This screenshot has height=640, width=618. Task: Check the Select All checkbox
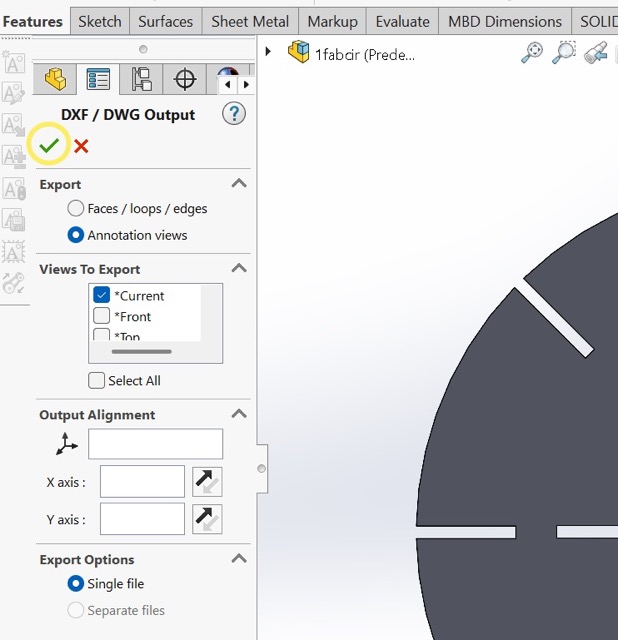tap(96, 380)
